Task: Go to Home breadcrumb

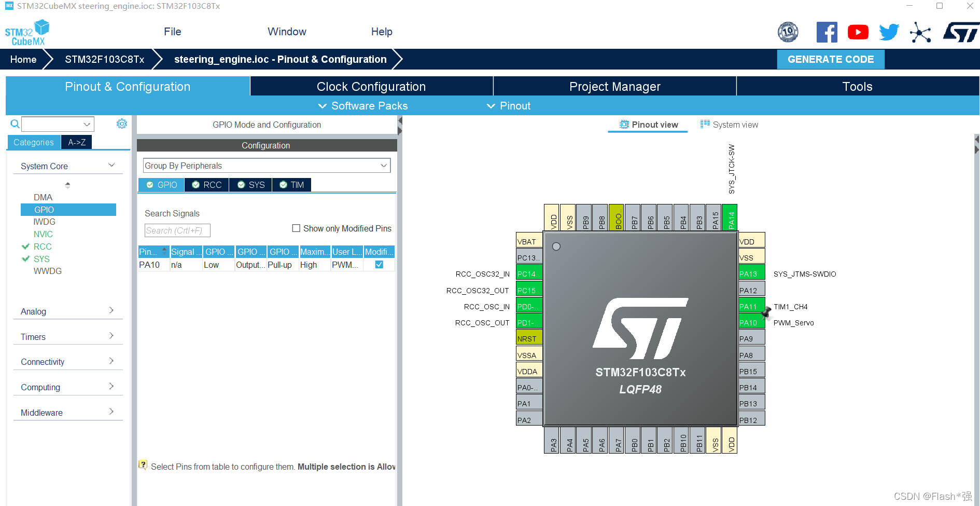Action: point(23,59)
